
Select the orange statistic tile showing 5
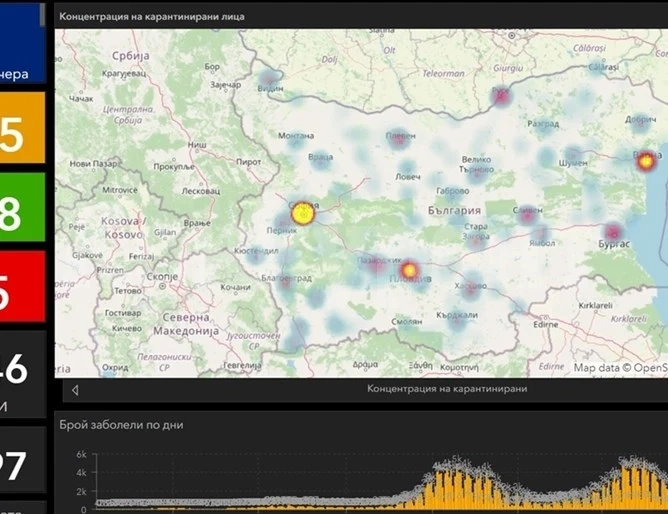pos(22,127)
